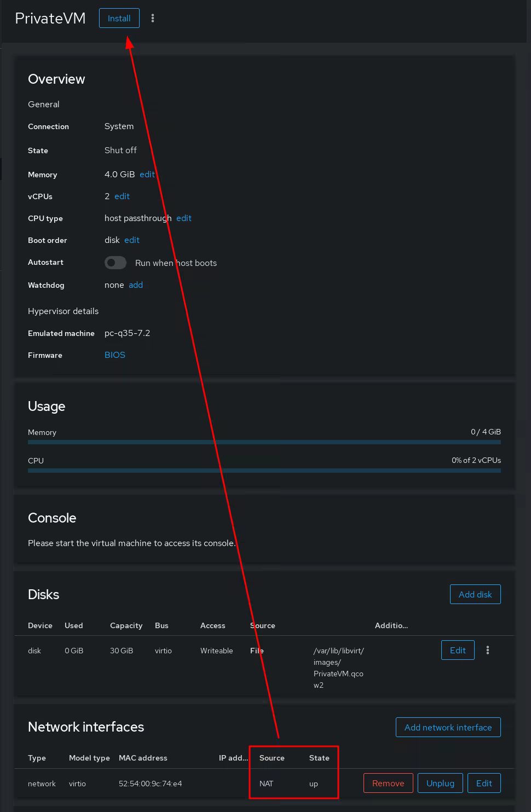The image size is (531, 812).
Task: Click the Memory usage progress bar
Action: click(264, 442)
